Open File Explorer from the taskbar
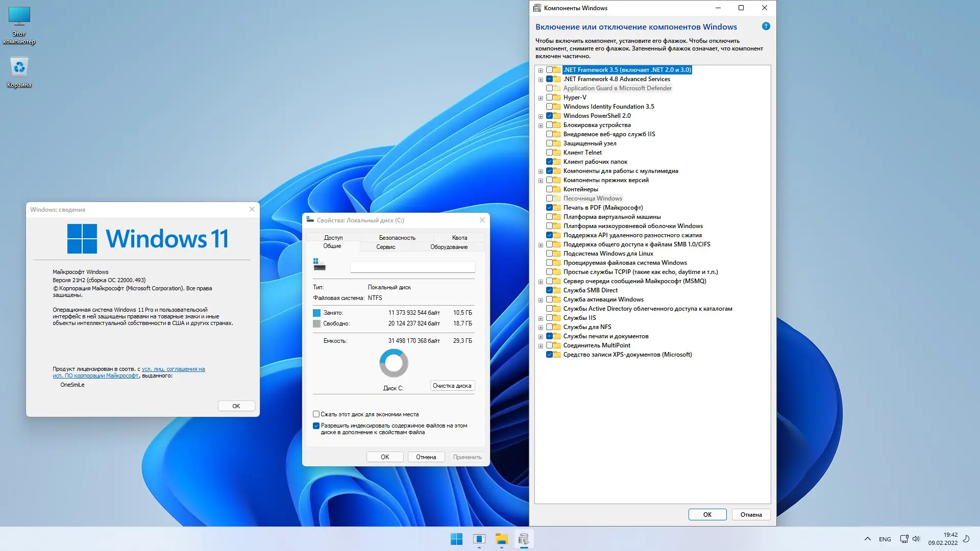This screenshot has width=980, height=551. [x=501, y=539]
